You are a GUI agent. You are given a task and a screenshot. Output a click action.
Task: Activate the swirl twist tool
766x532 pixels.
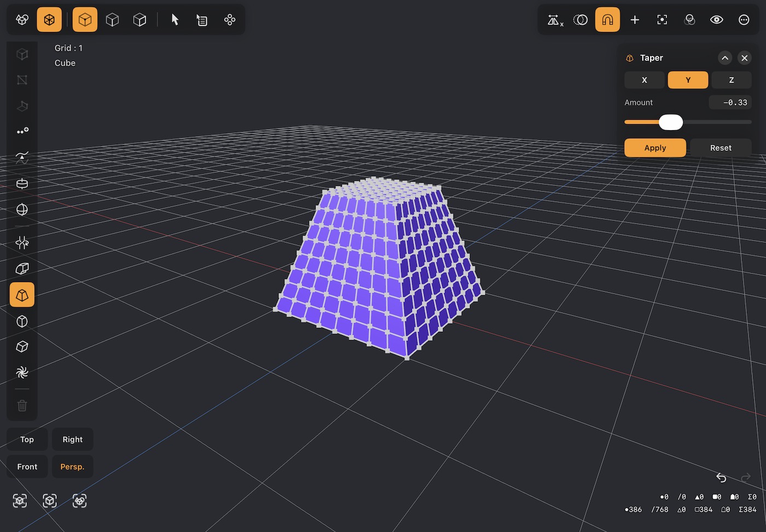pyautogui.click(x=22, y=373)
